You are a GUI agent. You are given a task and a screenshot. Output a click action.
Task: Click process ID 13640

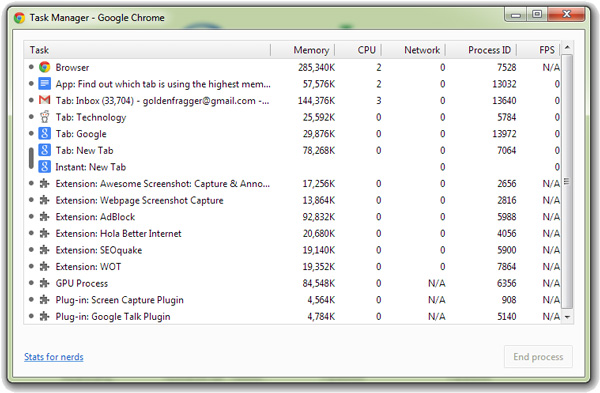coord(504,101)
